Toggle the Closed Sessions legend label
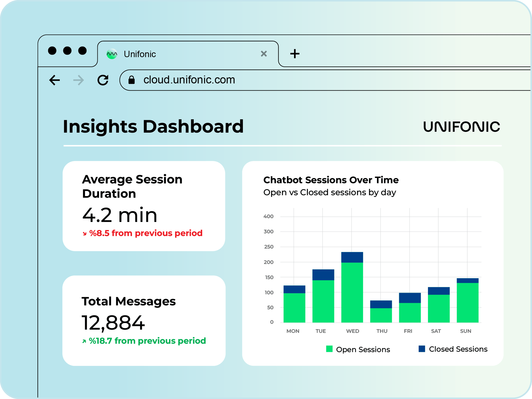532x399 pixels. (x=458, y=349)
